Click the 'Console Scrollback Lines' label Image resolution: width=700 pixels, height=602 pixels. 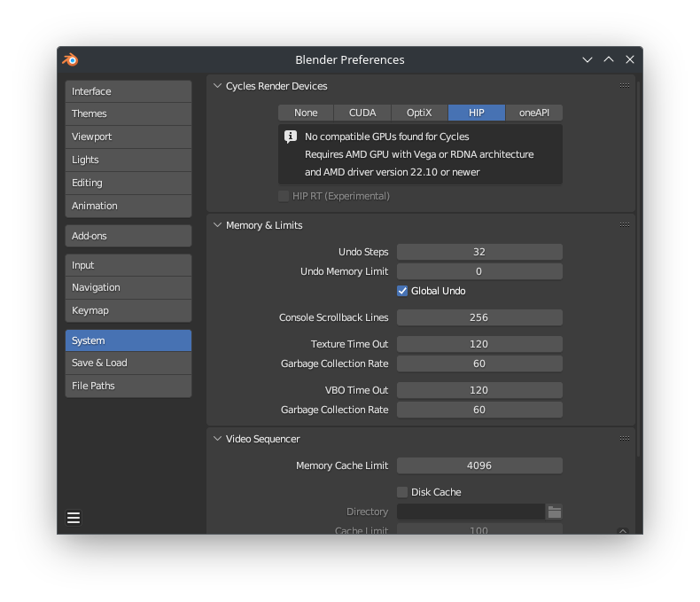(x=333, y=317)
